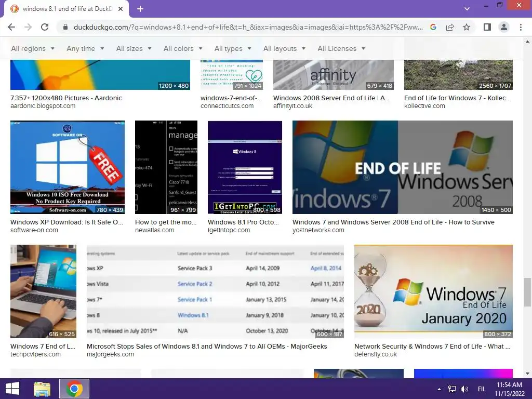532x399 pixels.
Task: Open a new browser tab
Action: pos(140,9)
